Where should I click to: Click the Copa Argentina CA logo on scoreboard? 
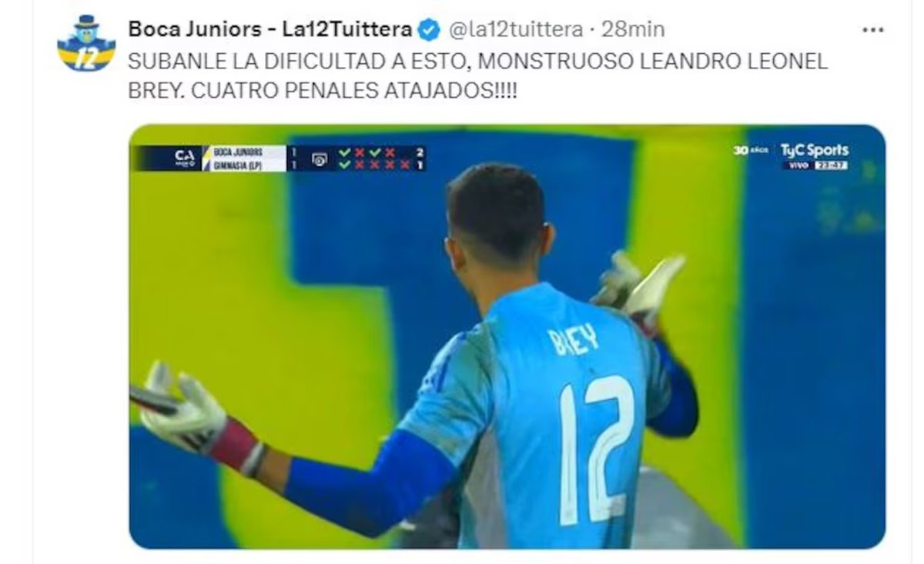pyautogui.click(x=185, y=158)
